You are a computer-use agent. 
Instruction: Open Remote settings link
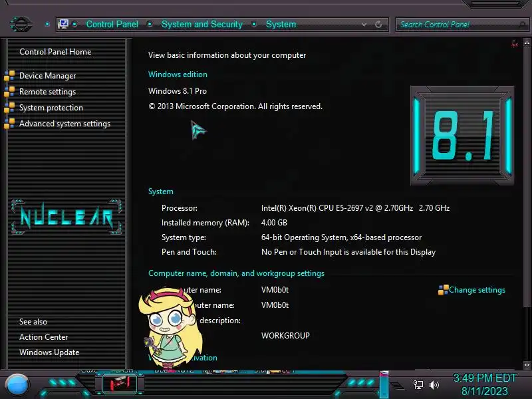47,92
